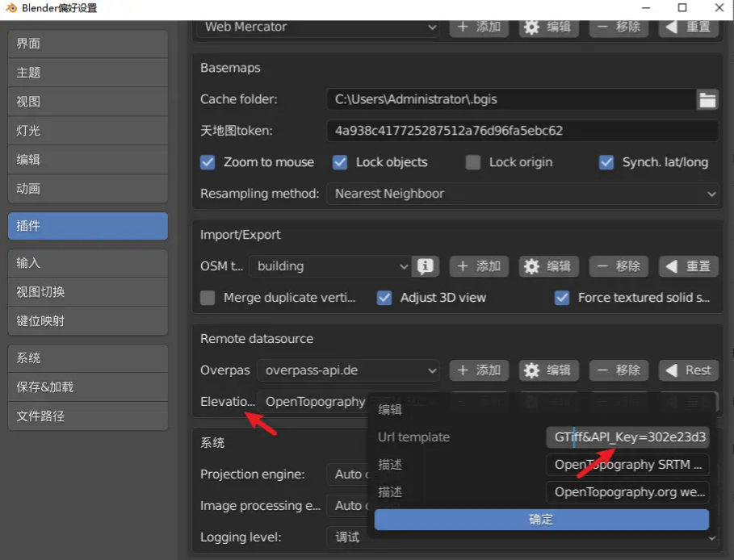Image resolution: width=734 pixels, height=560 pixels.
Task: Maximize the Blender preferences window
Action: 682,8
